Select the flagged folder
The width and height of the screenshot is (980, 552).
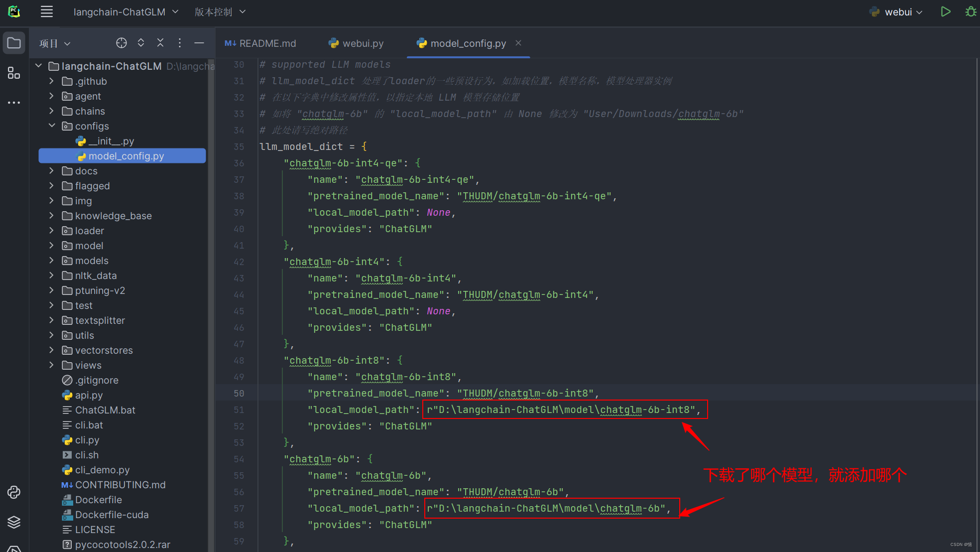coord(86,186)
